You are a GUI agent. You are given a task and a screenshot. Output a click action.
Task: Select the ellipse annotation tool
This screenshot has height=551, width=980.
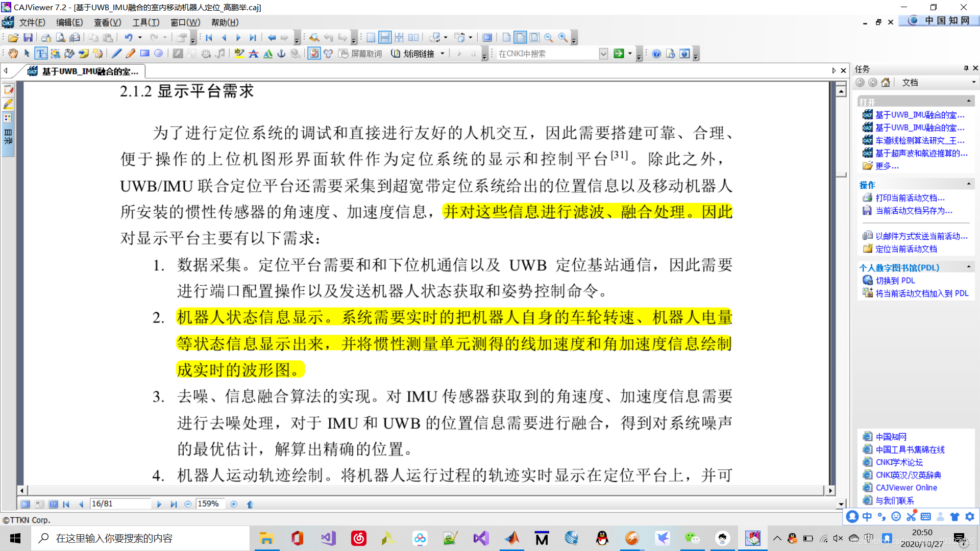tap(159, 54)
